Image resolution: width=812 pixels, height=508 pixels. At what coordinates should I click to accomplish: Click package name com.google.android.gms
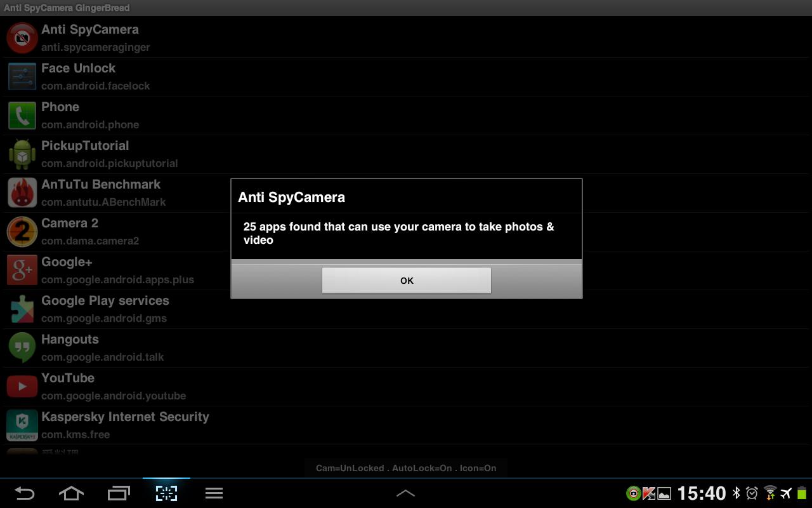click(104, 318)
